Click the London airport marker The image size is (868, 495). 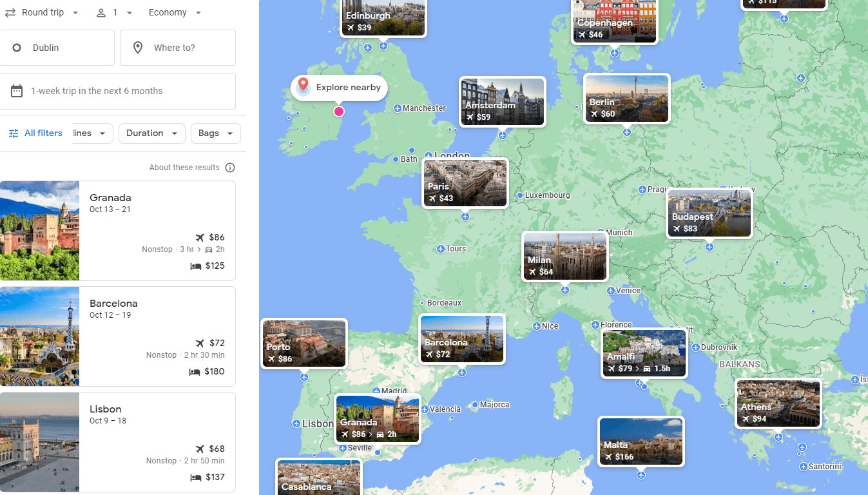click(x=429, y=156)
